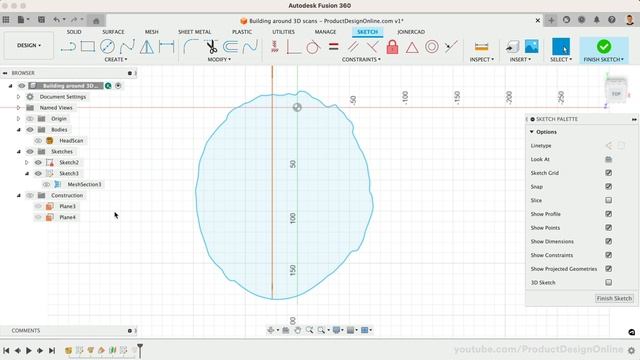Apply the Tangent constraint
640x360 pixels.
(x=313, y=47)
